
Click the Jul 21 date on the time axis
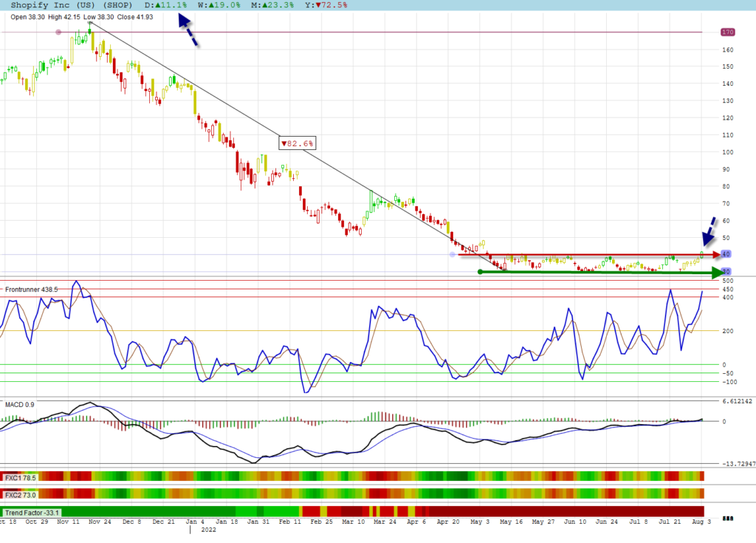pos(670,522)
